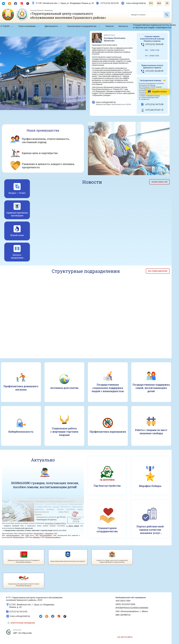Open the Odnoklassniki icon in the top bar
Screen dimensions: 179x644
(10, 4)
